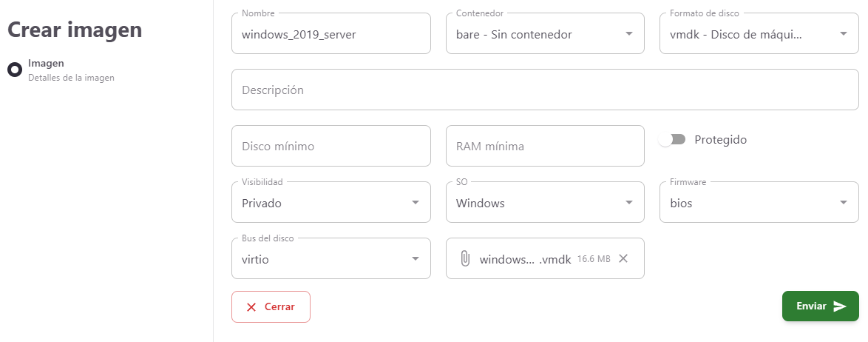The width and height of the screenshot is (868, 342).
Task: Open the Firmware dropdown showing bios
Action: point(759,202)
